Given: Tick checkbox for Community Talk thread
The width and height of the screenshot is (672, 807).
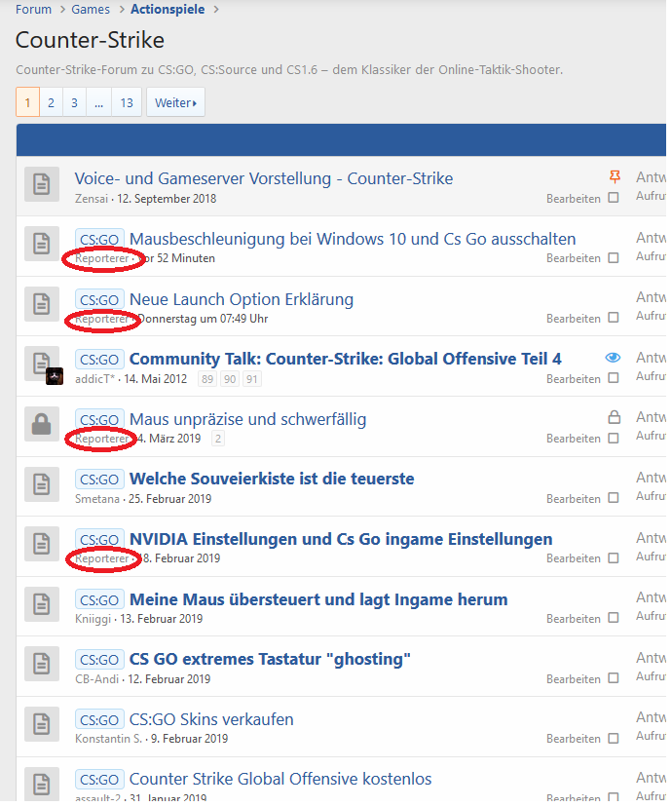Looking at the screenshot, I should coord(614,378).
